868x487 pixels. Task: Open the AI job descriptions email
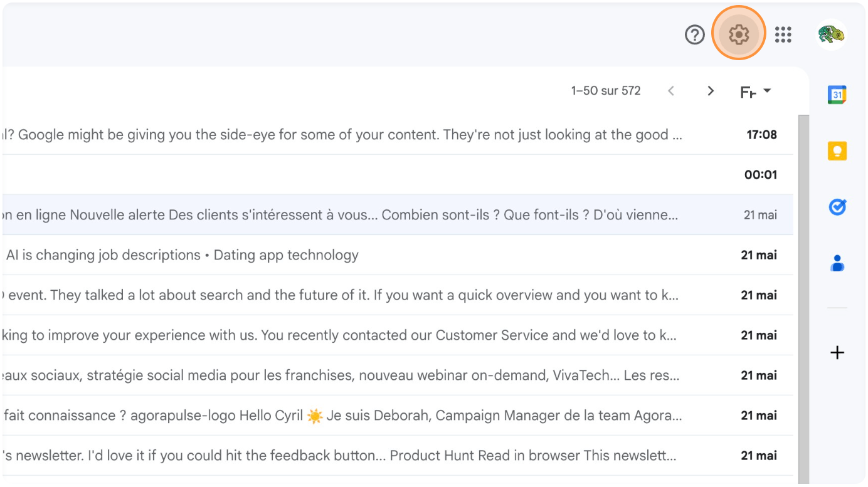point(251,255)
